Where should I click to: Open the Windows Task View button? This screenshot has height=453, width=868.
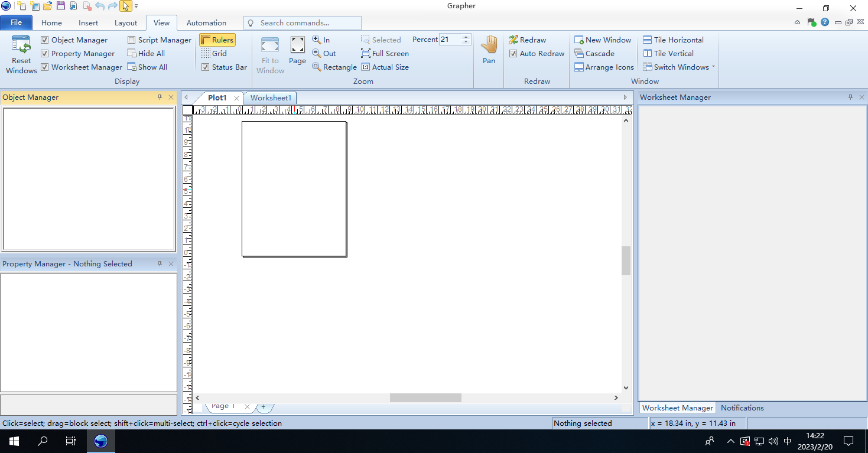click(x=71, y=441)
